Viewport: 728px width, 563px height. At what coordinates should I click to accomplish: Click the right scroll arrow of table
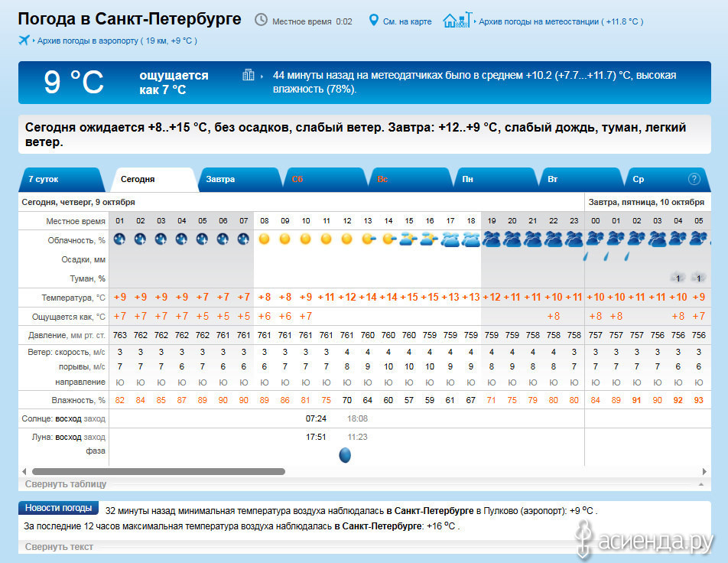pyautogui.click(x=705, y=471)
